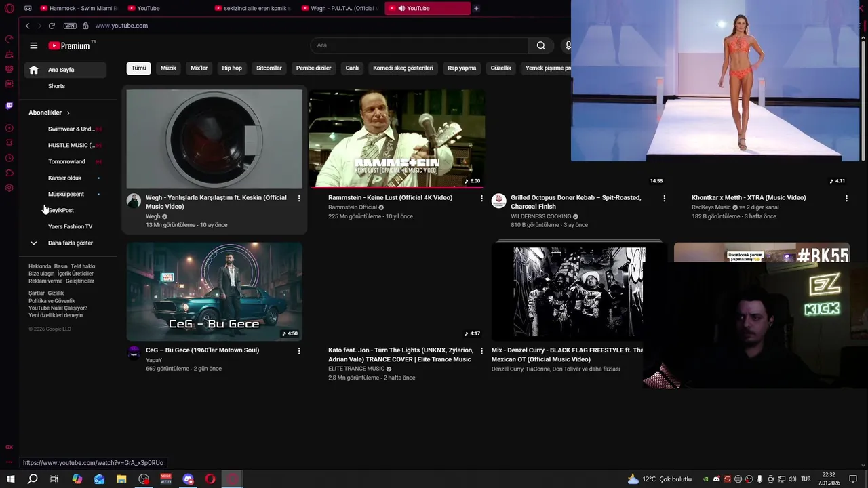The image size is (868, 488).
Task: Toggle the VPN badge in address bar
Action: [70, 26]
